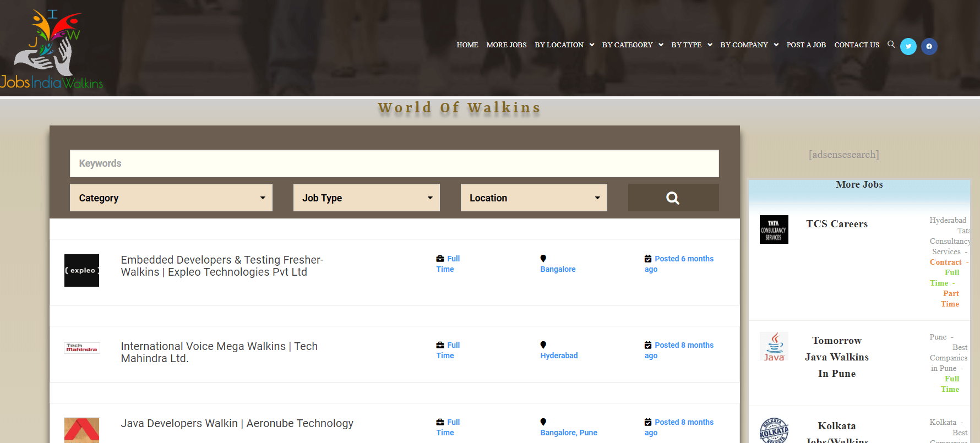Viewport: 980px width, 443px height.
Task: Open the Facebook social icon
Action: [929, 46]
